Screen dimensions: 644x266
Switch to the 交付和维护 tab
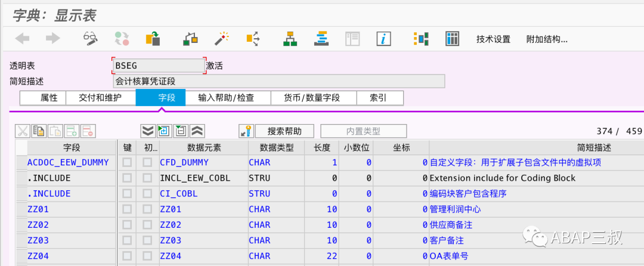tap(101, 98)
